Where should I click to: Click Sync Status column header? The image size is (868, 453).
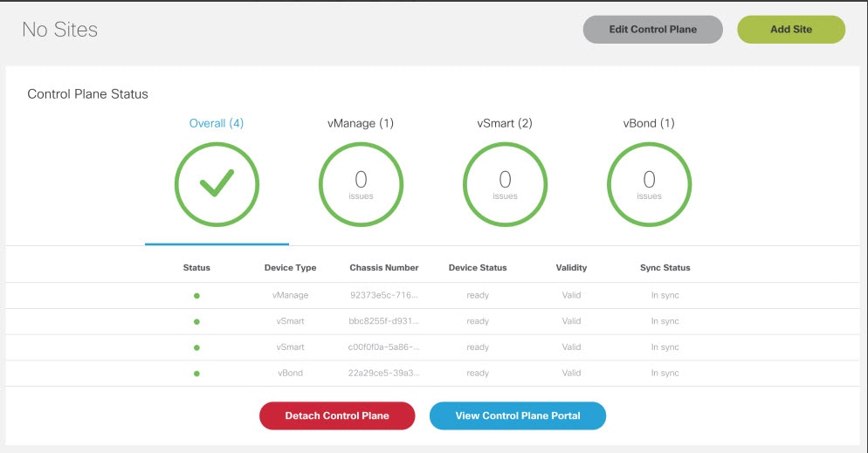[665, 268]
